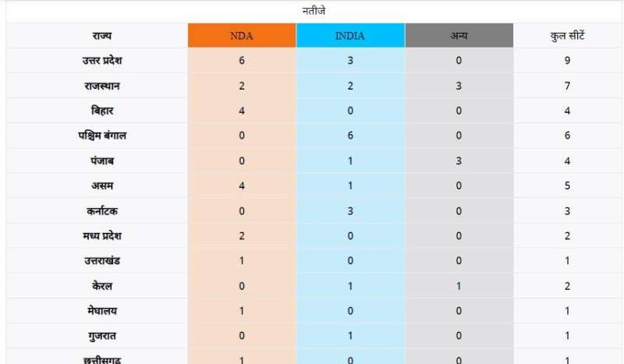
Task: Select the मेघालय state name
Action: (101, 311)
